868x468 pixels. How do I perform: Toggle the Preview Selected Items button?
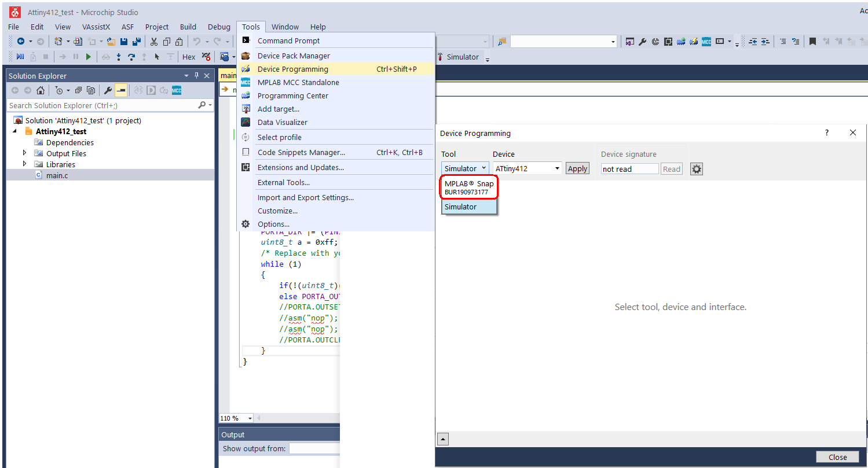point(121,91)
